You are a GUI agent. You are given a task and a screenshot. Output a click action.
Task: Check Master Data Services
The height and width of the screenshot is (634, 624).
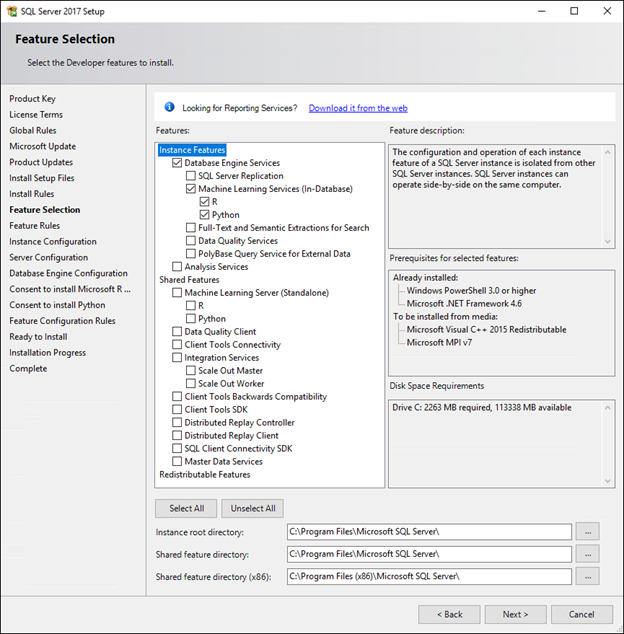click(x=177, y=461)
